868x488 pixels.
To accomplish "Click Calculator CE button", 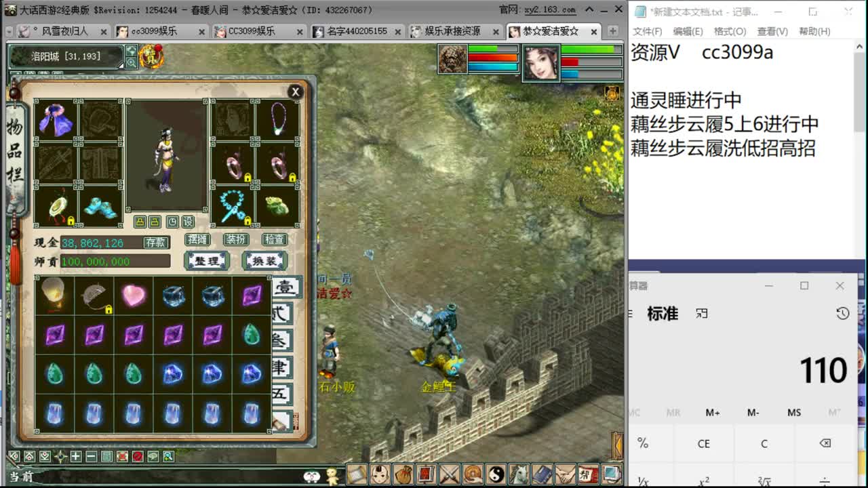I will click(x=704, y=444).
